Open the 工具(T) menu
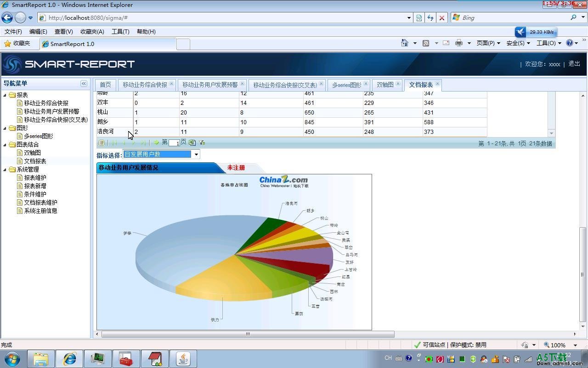 pyautogui.click(x=120, y=31)
